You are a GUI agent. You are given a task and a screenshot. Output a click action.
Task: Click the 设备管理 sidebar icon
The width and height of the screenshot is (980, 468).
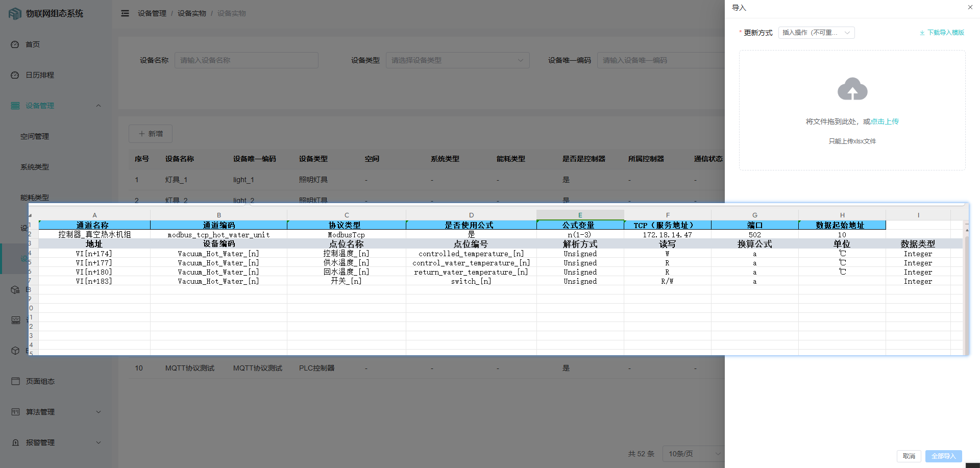[x=15, y=106]
